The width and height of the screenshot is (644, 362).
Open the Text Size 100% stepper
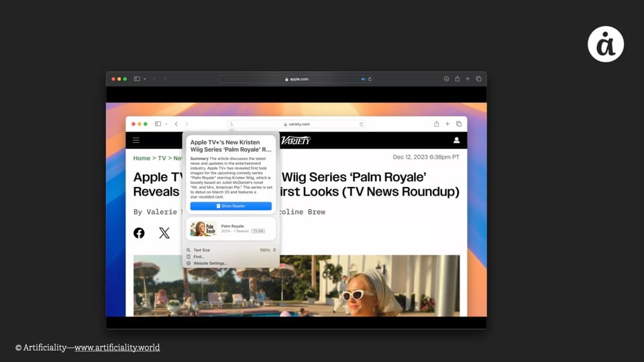(x=274, y=250)
